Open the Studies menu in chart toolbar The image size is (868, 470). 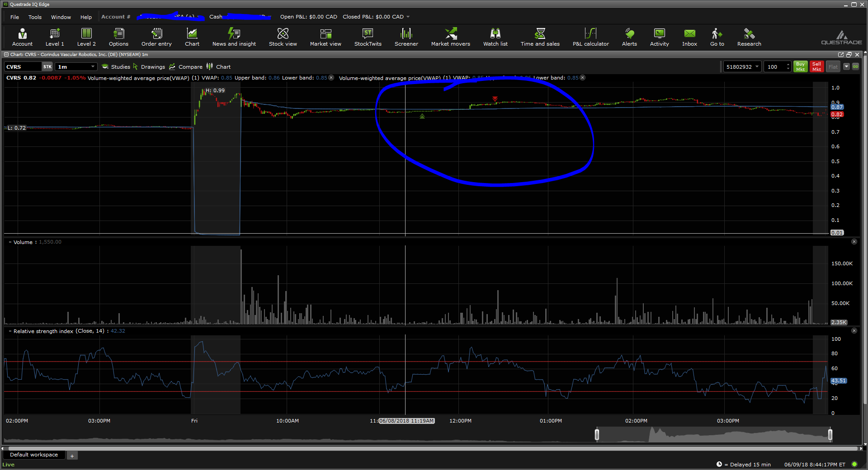(x=116, y=67)
